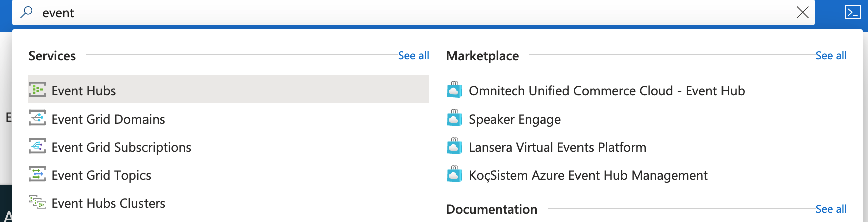This screenshot has height=222, width=868.
Task: Select Lansera Virtual Events Platform
Action: coord(557,147)
